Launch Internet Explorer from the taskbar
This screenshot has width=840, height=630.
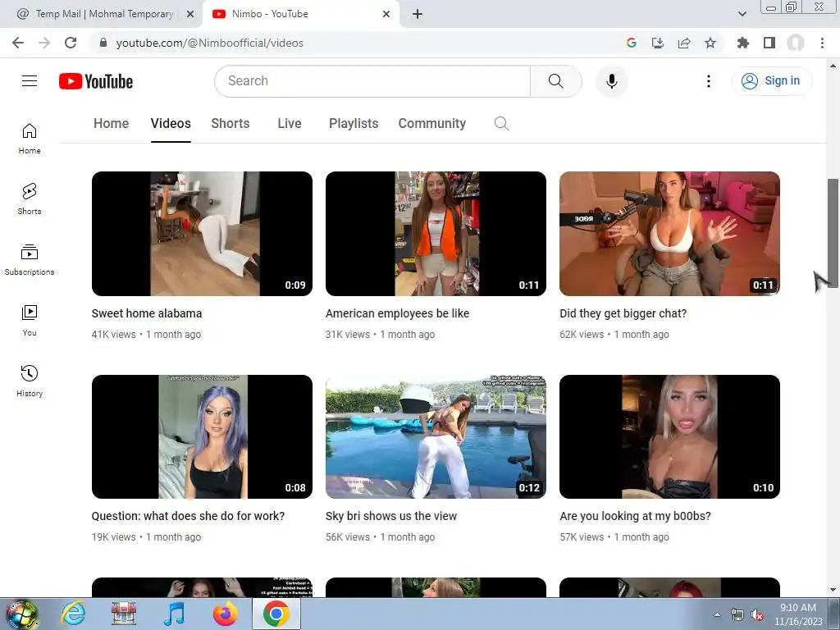pos(73,614)
